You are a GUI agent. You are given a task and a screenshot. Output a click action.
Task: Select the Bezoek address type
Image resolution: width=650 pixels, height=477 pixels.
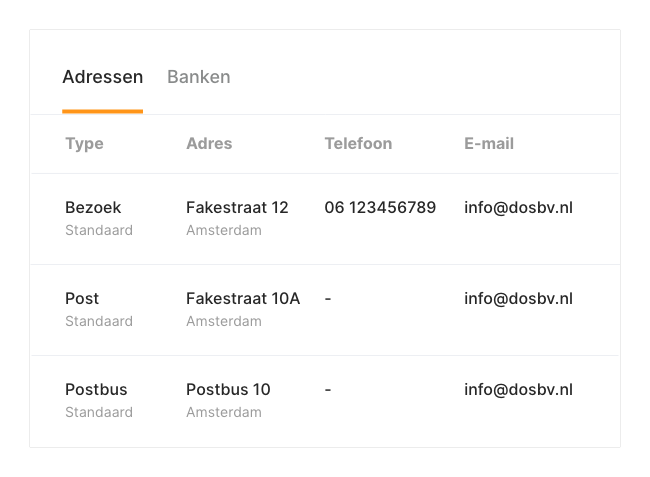93,208
